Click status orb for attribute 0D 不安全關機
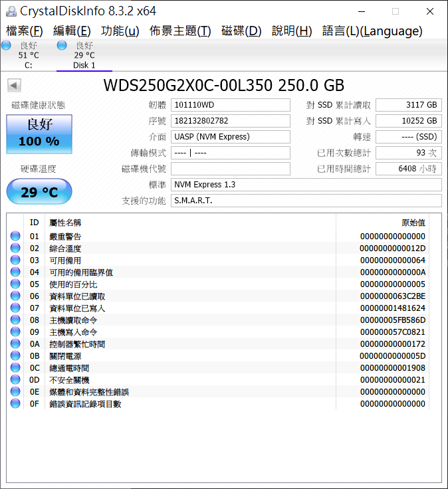This screenshot has width=448, height=489. point(15,379)
